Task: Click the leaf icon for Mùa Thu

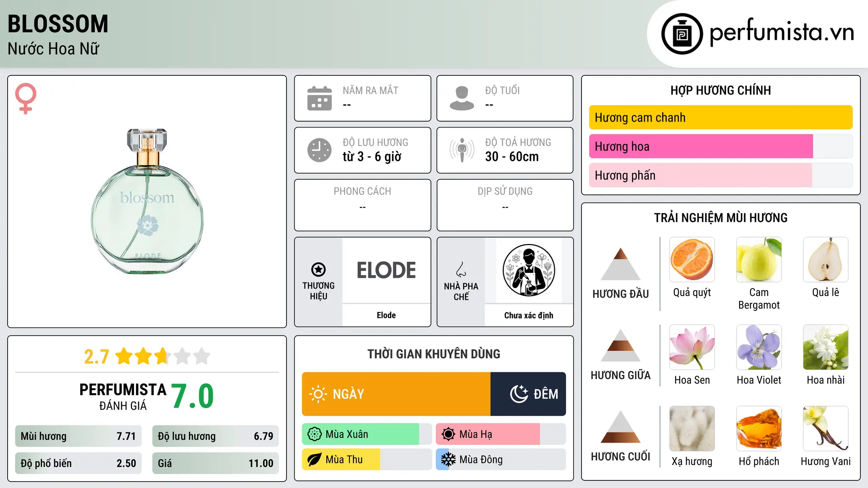Action: point(314,460)
